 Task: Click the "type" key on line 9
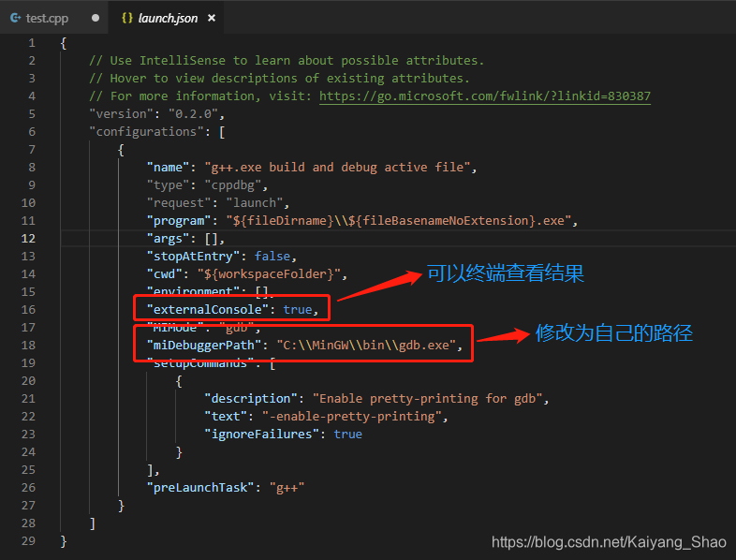point(168,185)
